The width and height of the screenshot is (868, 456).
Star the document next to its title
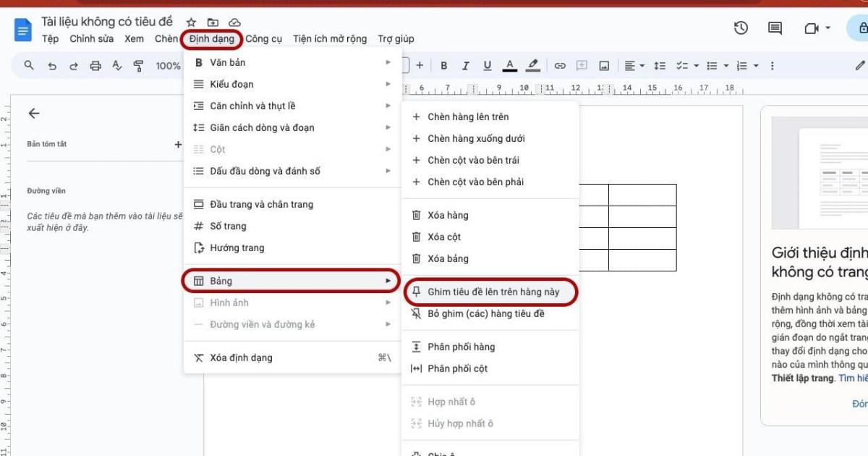coord(190,22)
